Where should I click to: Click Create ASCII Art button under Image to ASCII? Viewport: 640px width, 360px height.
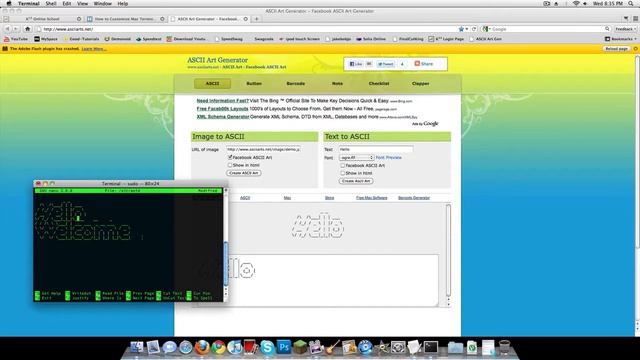(x=244, y=173)
